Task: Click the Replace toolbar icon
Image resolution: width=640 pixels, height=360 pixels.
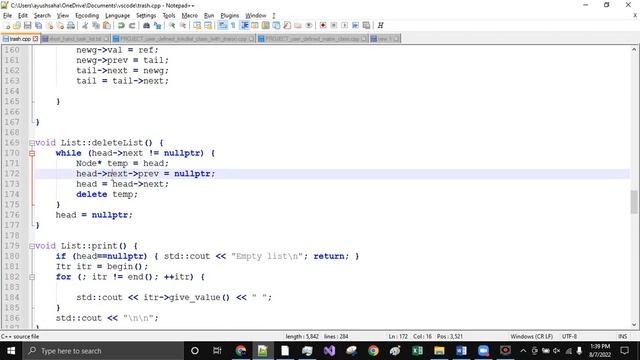Action: tap(157, 25)
